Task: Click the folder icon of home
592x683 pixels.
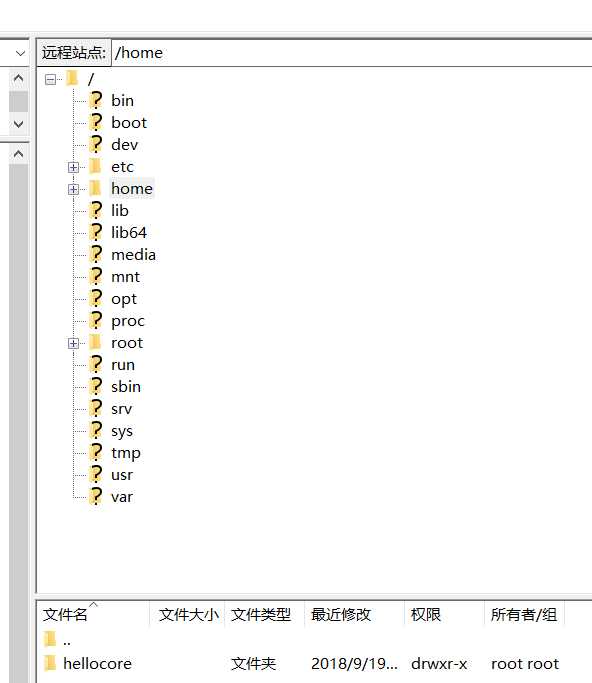Action: [x=95, y=189]
